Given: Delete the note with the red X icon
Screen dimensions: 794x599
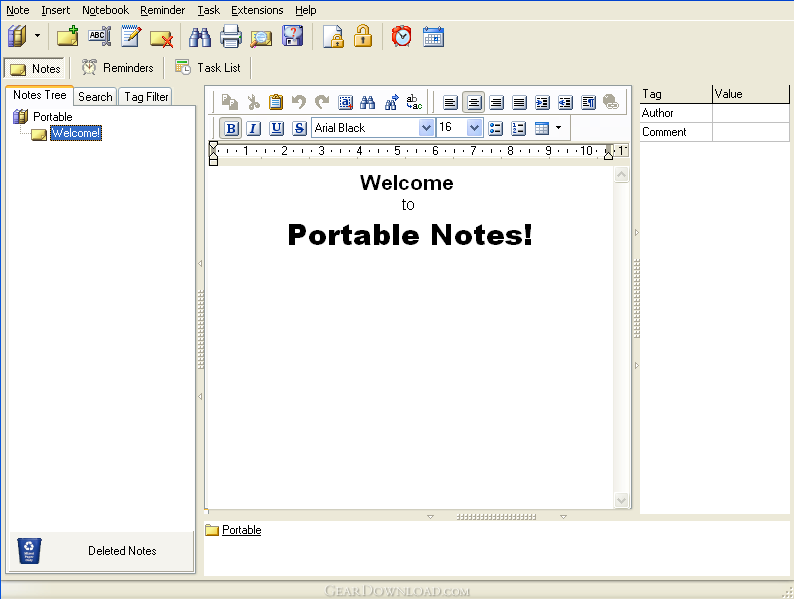Looking at the screenshot, I should click(162, 38).
